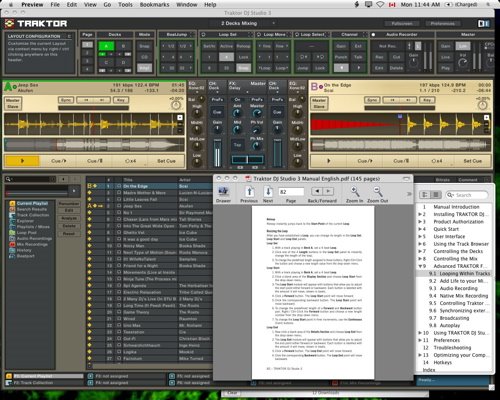Open the Bookmarks menu
The width and height of the screenshot is (500, 400).
click(154, 5)
